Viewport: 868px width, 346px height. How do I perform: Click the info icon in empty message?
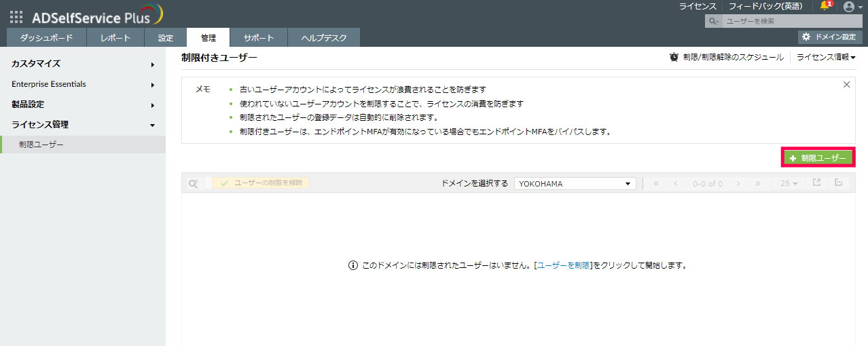pyautogui.click(x=353, y=266)
